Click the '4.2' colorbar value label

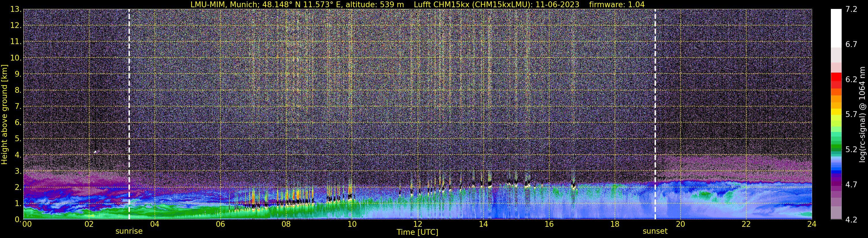(x=851, y=220)
